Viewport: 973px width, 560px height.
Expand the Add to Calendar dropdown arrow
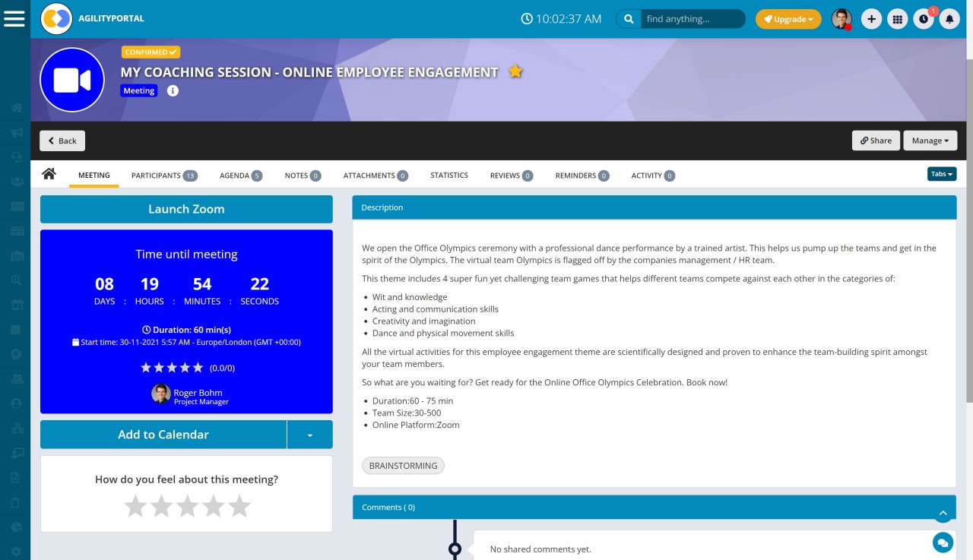point(309,435)
